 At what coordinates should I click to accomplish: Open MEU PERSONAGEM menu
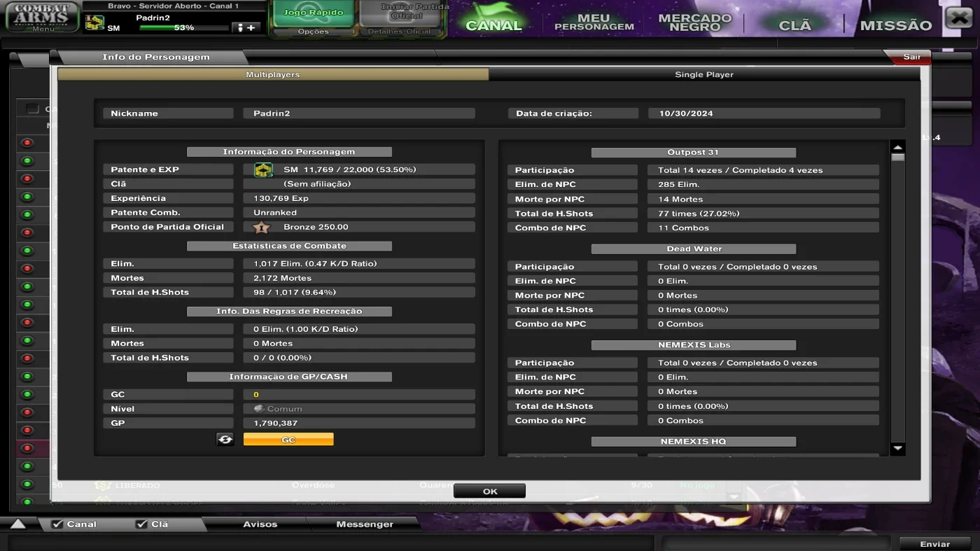tap(594, 22)
